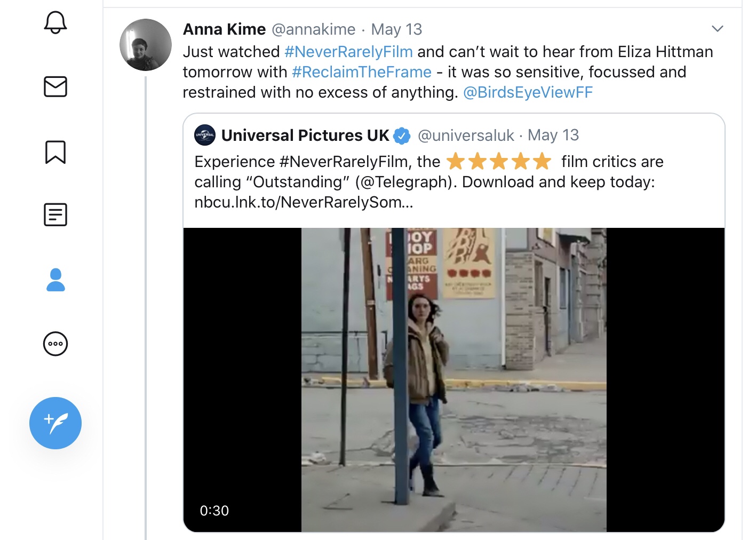756x540 pixels.
Task: Open Anna Kime's profile avatar
Action: (146, 45)
